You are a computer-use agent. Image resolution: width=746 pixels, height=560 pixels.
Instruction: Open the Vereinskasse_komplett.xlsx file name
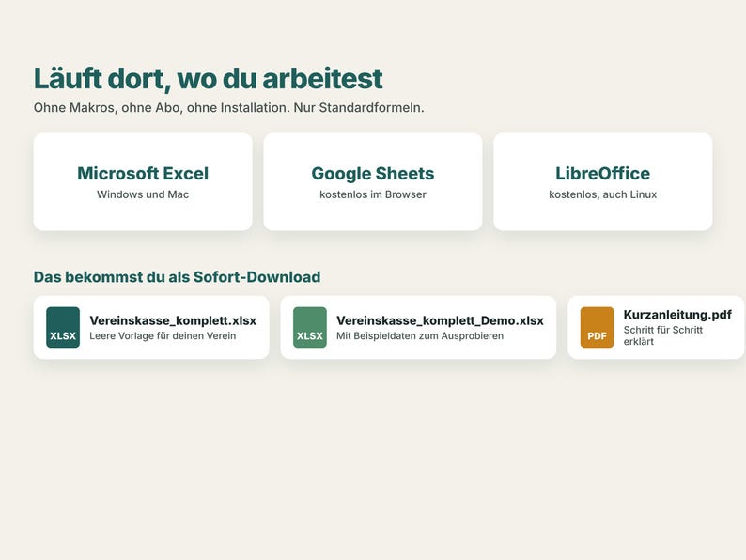(x=173, y=320)
